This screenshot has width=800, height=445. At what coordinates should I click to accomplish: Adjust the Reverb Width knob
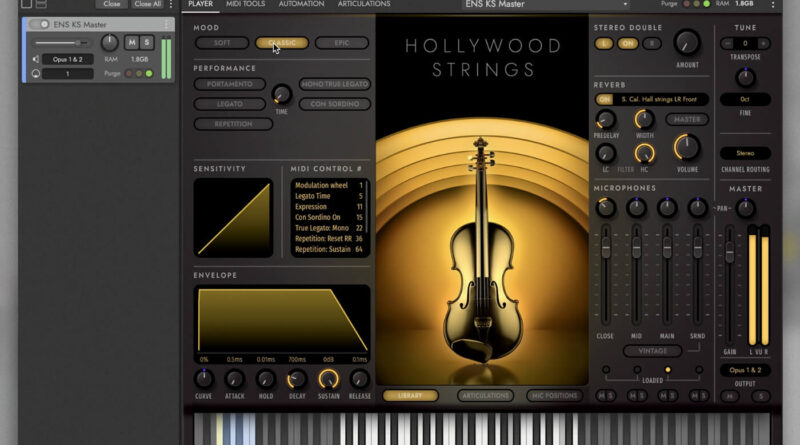(x=644, y=119)
